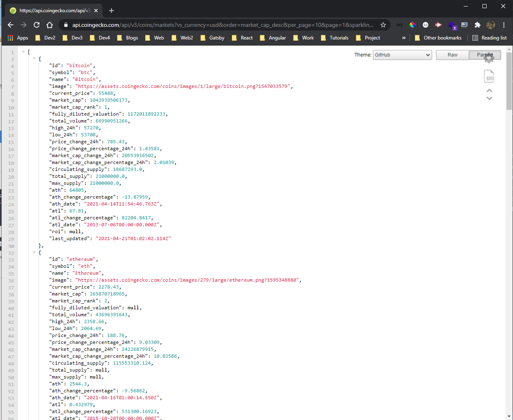Open the Angular bookmark folder
Viewport: 513px width, 420px height.
point(273,38)
